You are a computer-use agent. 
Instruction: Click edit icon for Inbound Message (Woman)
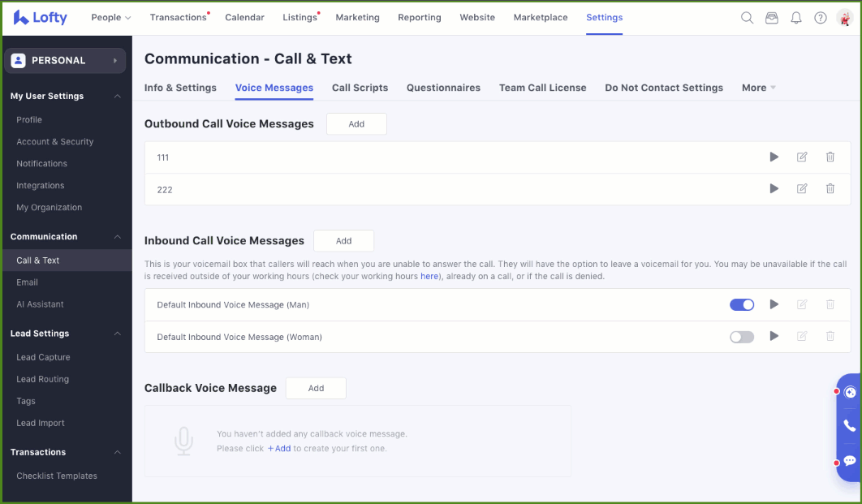[802, 336]
